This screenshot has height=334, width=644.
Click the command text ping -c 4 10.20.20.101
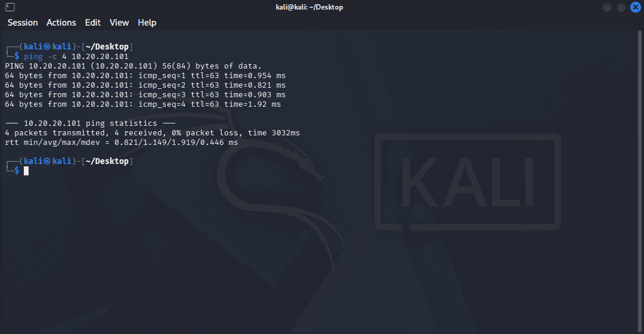(76, 56)
